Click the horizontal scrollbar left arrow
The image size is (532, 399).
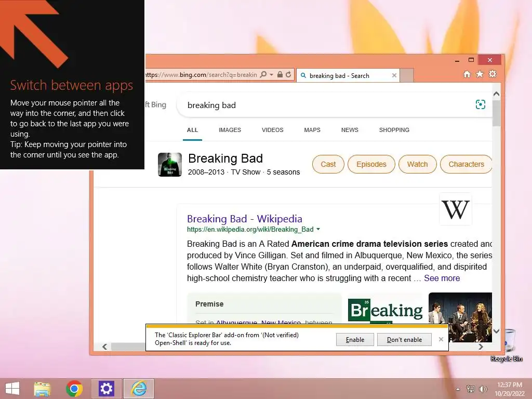[105, 347]
